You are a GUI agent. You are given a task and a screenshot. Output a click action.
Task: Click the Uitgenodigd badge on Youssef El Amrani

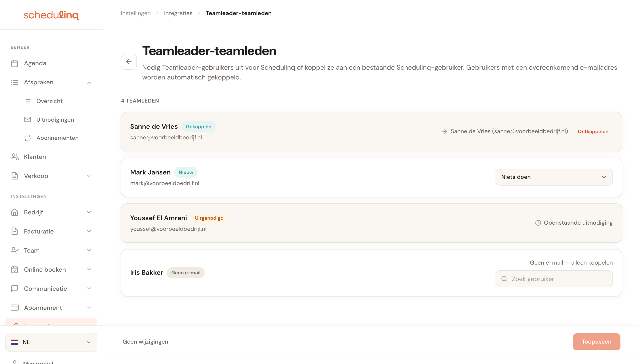(x=209, y=218)
